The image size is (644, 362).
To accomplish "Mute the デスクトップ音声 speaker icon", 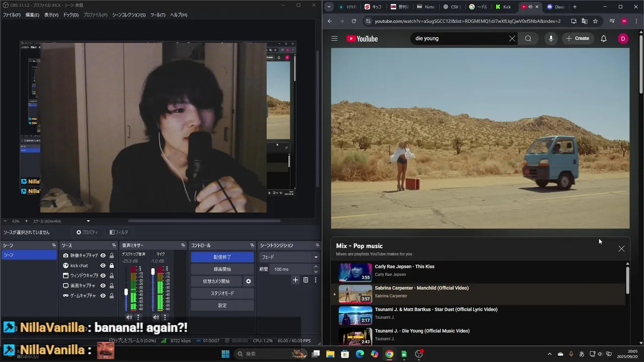I will pyautogui.click(x=129, y=317).
